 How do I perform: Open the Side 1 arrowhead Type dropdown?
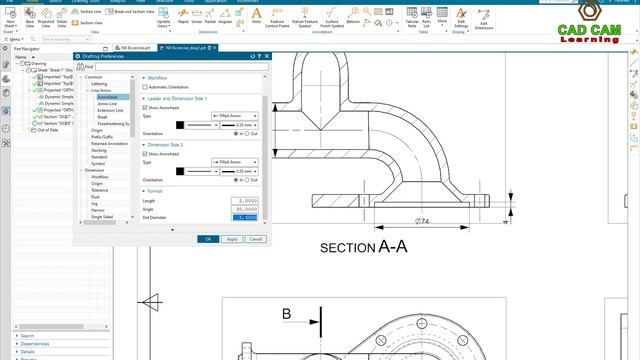(x=235, y=116)
